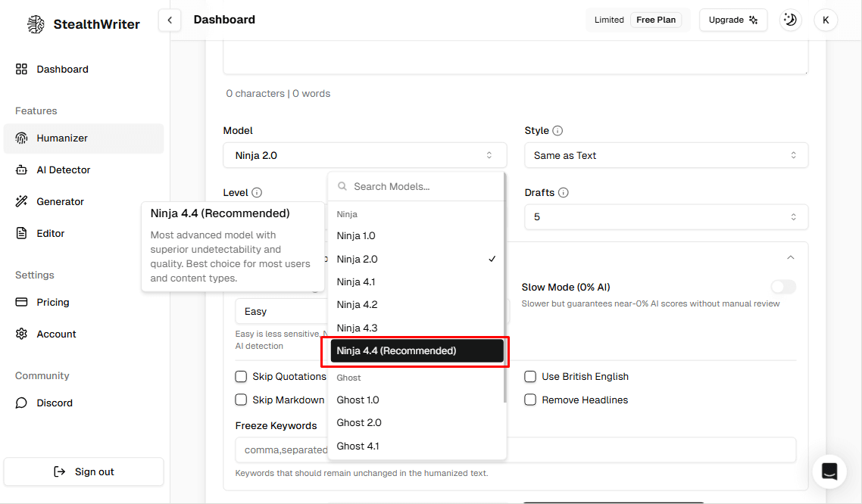Image resolution: width=862 pixels, height=504 pixels.
Task: Choose Ninja 4.2 model
Action: click(x=416, y=305)
